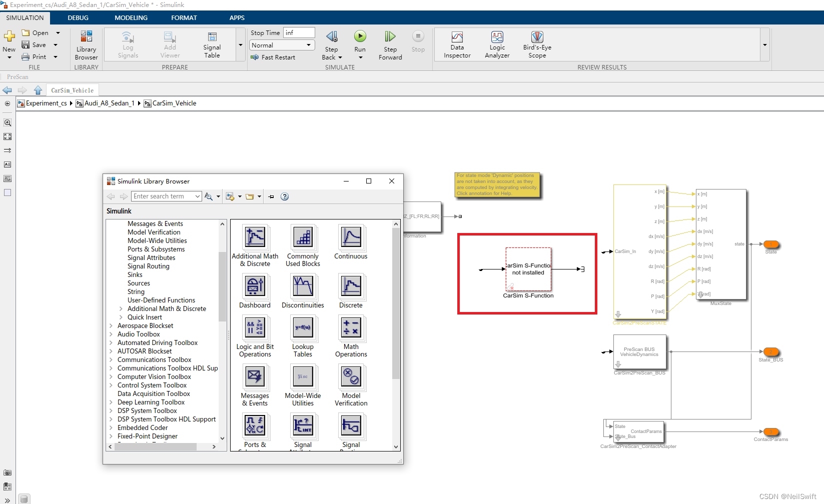This screenshot has width=824, height=504.
Task: Open the Math Operations library
Action: point(351,336)
